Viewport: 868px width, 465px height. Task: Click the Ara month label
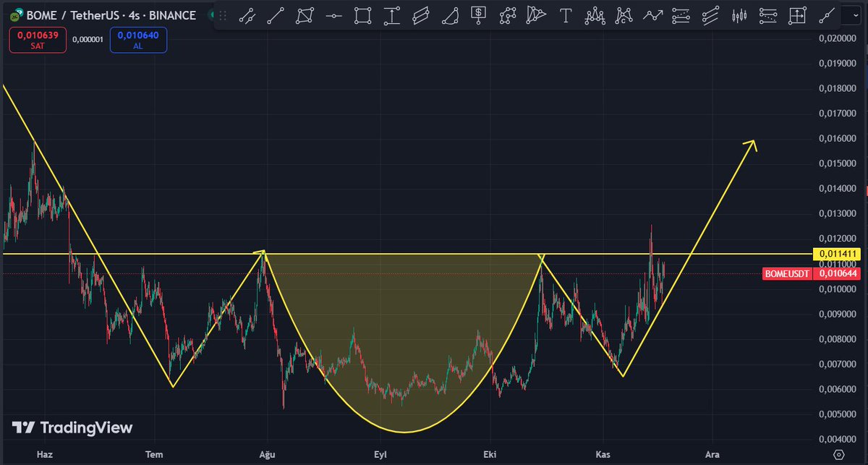pos(712,455)
